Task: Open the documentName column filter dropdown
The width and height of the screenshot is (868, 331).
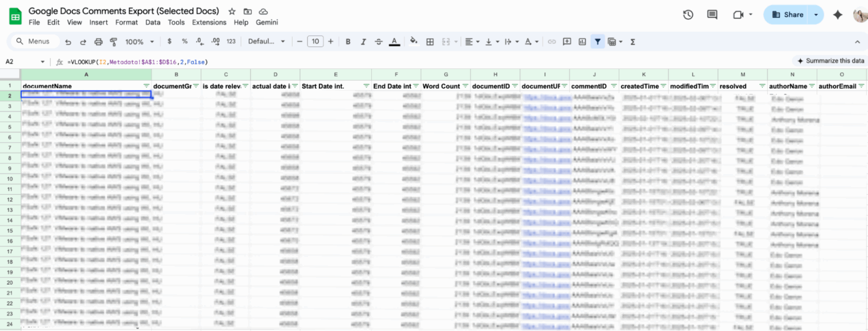Action: (146, 86)
